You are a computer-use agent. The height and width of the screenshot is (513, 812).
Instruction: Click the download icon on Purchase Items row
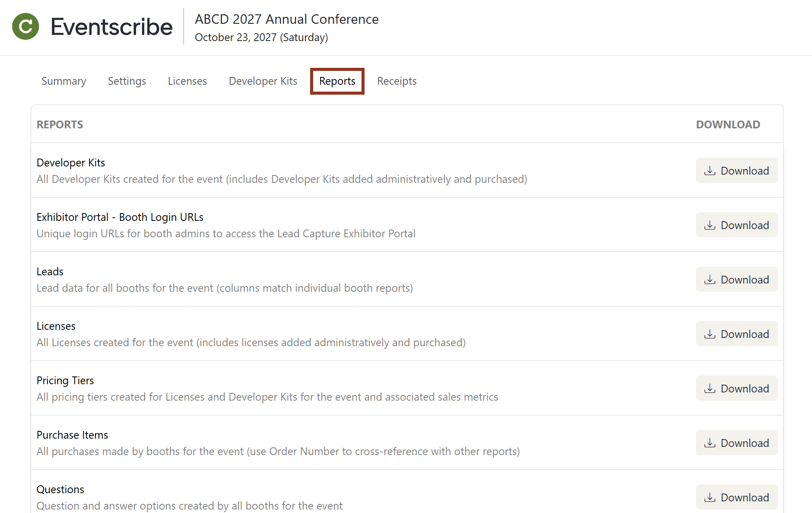[x=710, y=443]
